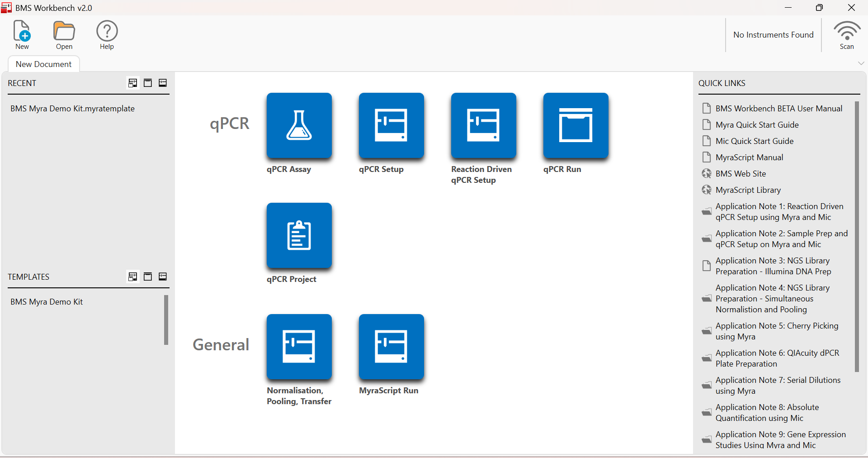The image size is (868, 458).
Task: Open Application Note 5: Cherry Picking using Myra
Action: point(777,331)
